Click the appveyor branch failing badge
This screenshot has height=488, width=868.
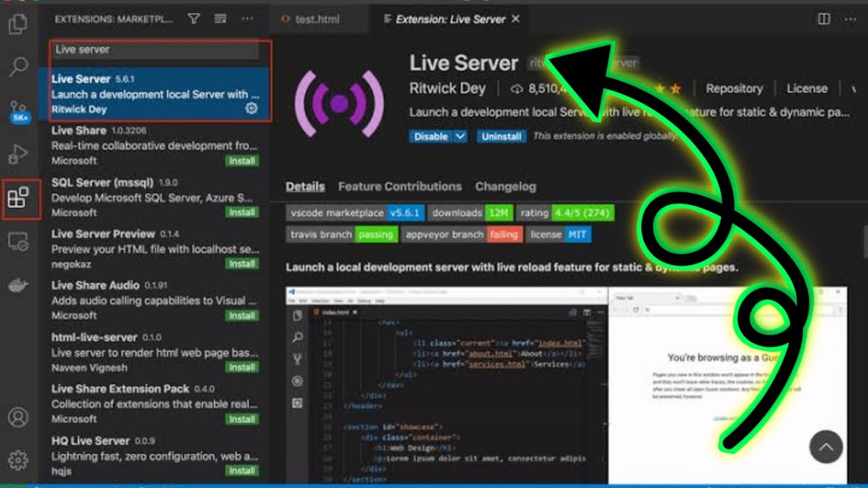[x=462, y=235]
